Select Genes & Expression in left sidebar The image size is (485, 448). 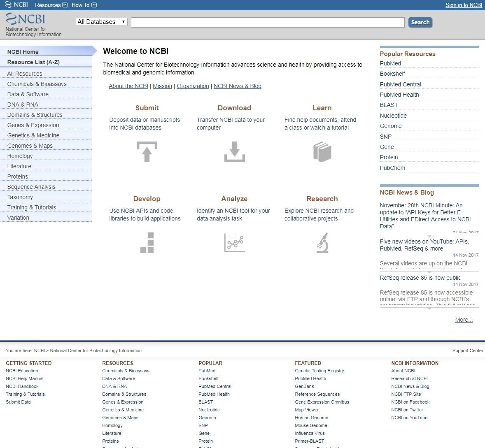[x=33, y=125]
